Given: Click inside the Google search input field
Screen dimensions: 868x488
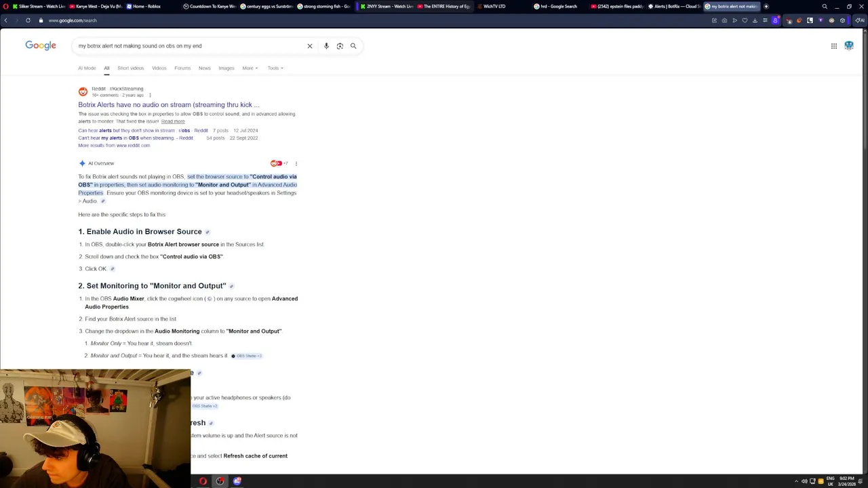Looking at the screenshot, I should (190, 46).
